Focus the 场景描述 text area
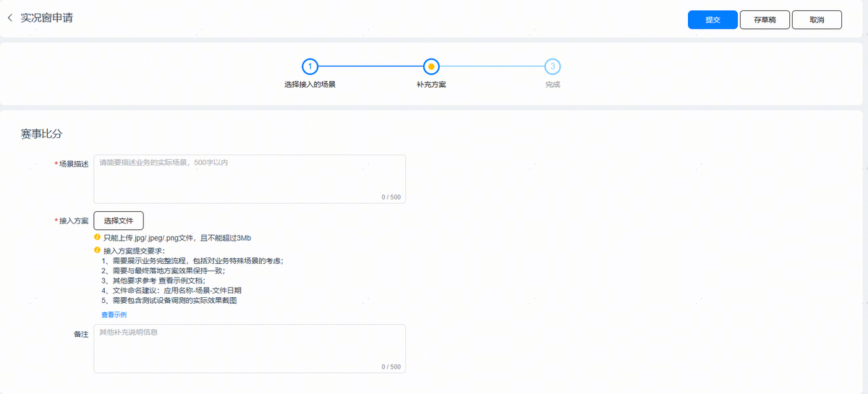 tap(250, 179)
